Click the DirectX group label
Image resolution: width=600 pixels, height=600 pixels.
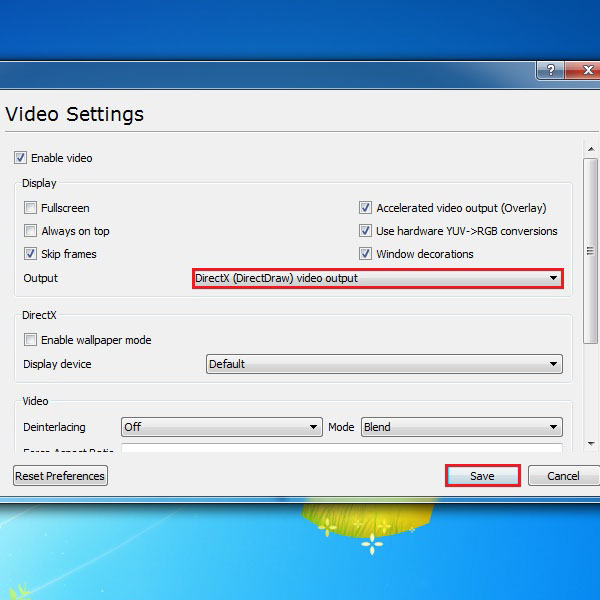tap(39, 315)
